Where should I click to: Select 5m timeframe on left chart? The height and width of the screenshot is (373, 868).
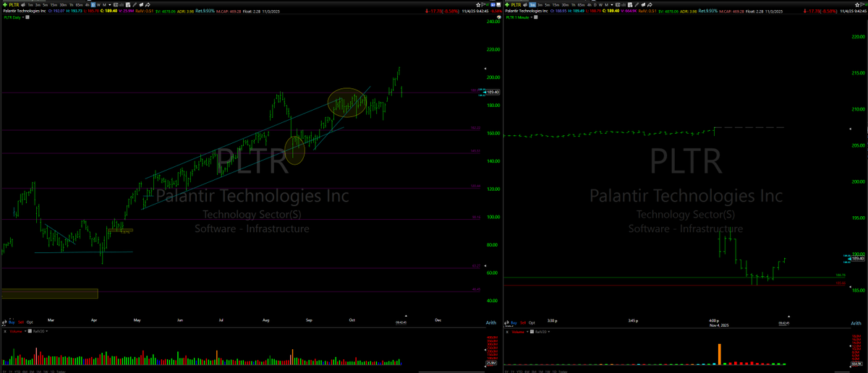click(46, 4)
